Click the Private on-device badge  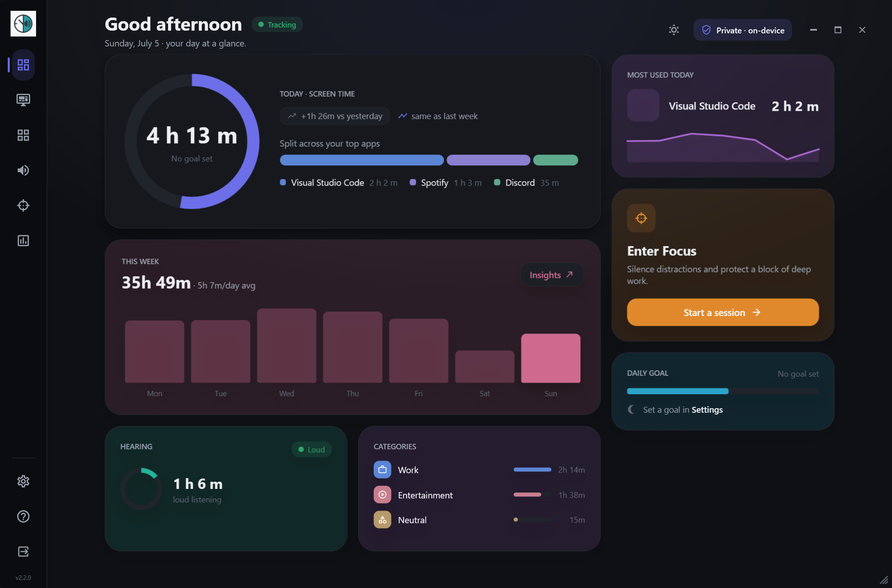pyautogui.click(x=742, y=30)
